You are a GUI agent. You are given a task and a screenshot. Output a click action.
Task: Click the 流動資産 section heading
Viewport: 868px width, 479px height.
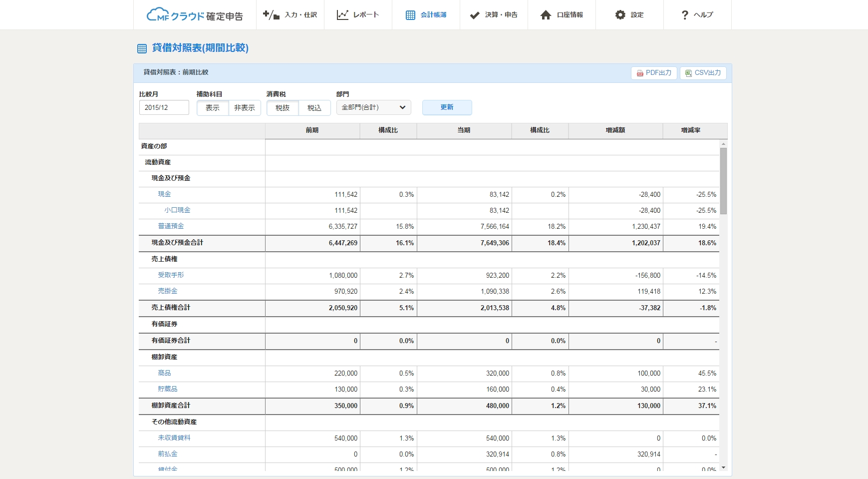(158, 162)
